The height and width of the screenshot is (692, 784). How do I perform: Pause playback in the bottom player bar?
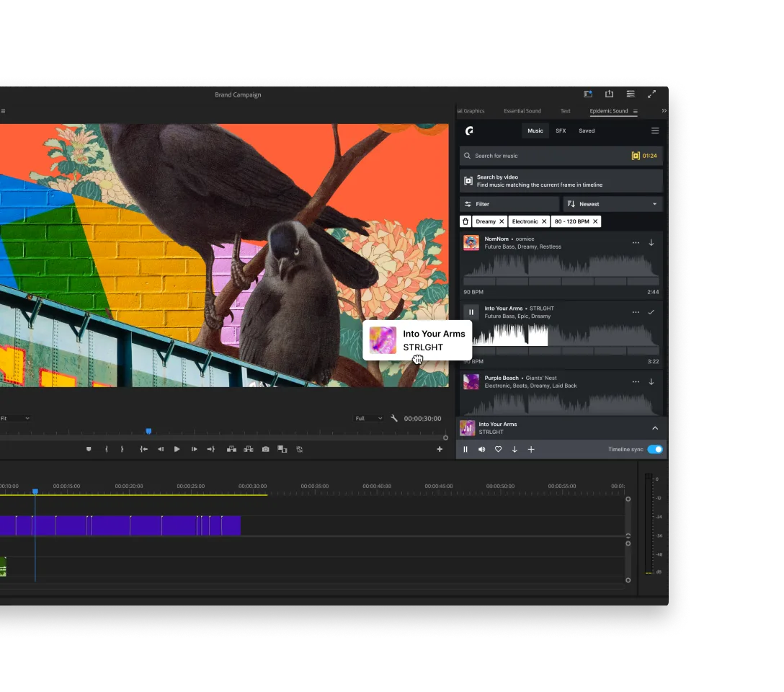coord(465,450)
